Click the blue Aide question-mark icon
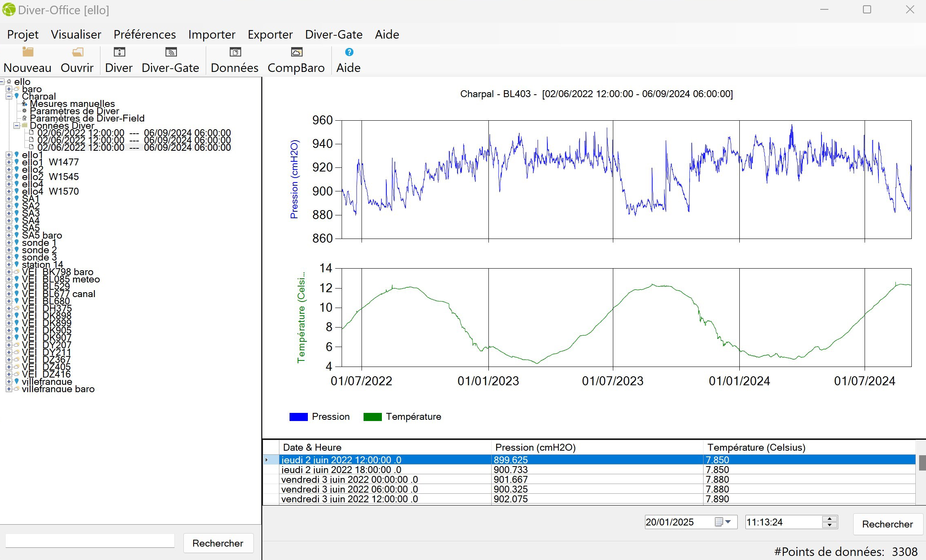The width and height of the screenshot is (926, 560). tap(349, 52)
